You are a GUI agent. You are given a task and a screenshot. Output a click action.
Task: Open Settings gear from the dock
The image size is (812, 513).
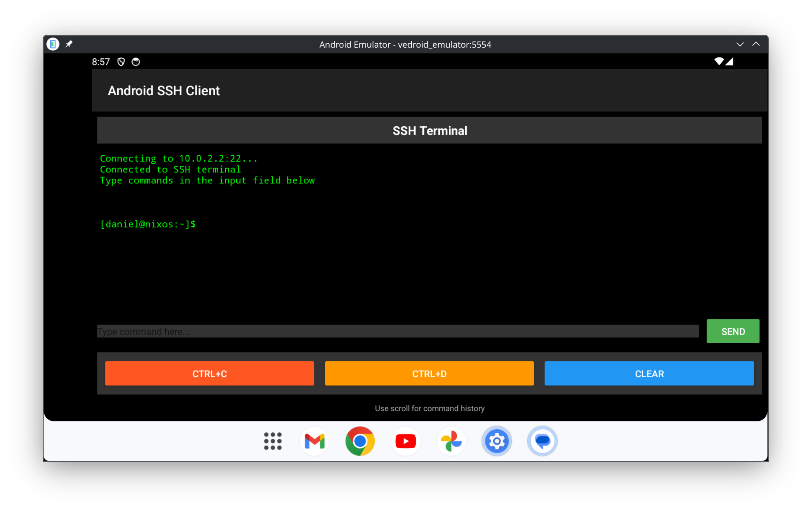pos(497,441)
